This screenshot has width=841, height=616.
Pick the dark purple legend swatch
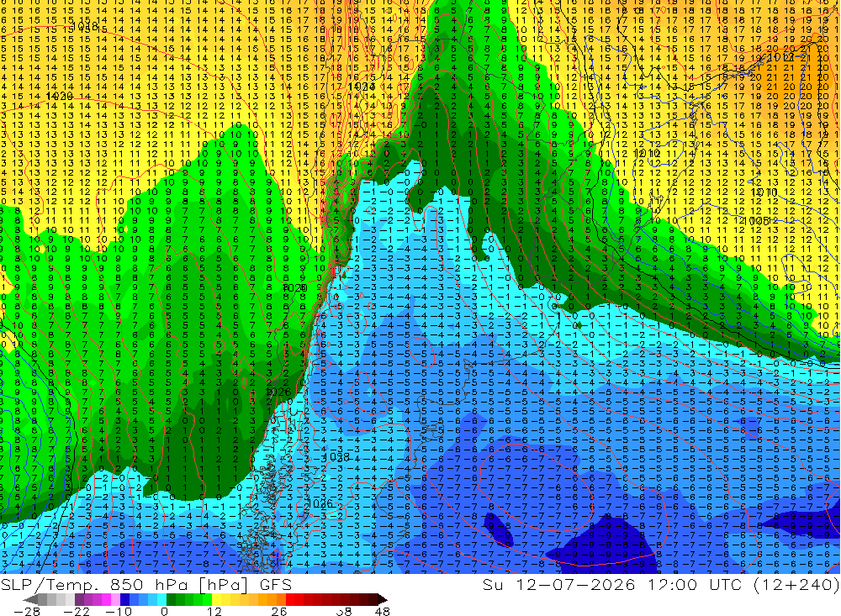(x=79, y=600)
